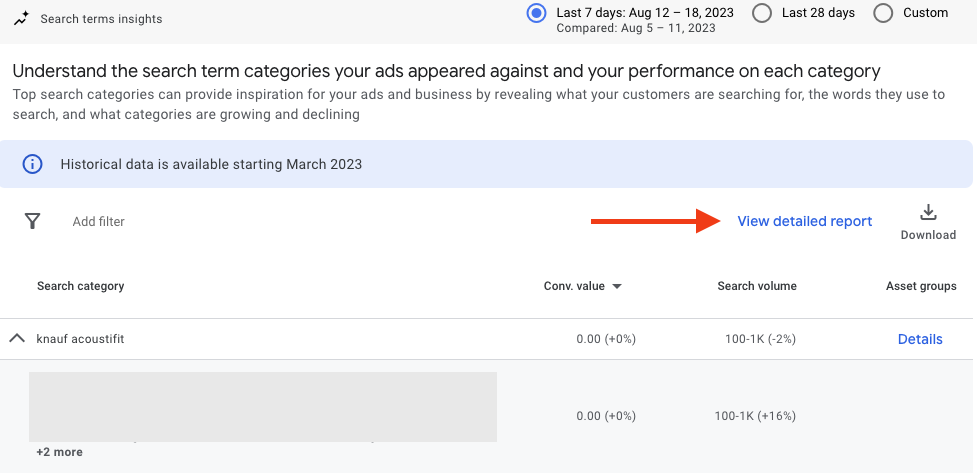Image resolution: width=977 pixels, height=473 pixels.
Task: Click the knauf acoustifit category name
Action: pos(80,339)
